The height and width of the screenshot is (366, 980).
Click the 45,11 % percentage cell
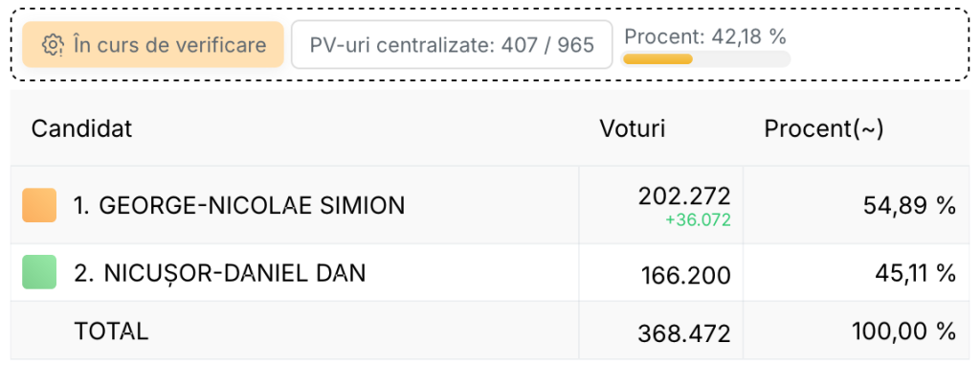(913, 273)
